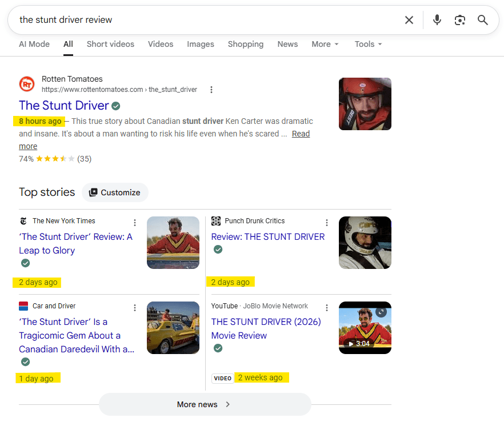Click the '1 day ago' timestamp
Screen dimensions: 504x430
click(36, 379)
